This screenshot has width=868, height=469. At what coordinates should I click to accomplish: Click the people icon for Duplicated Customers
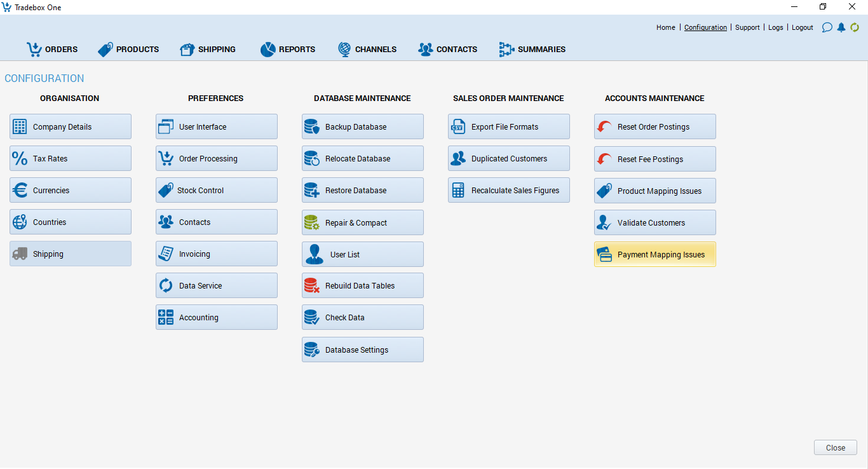pyautogui.click(x=458, y=158)
